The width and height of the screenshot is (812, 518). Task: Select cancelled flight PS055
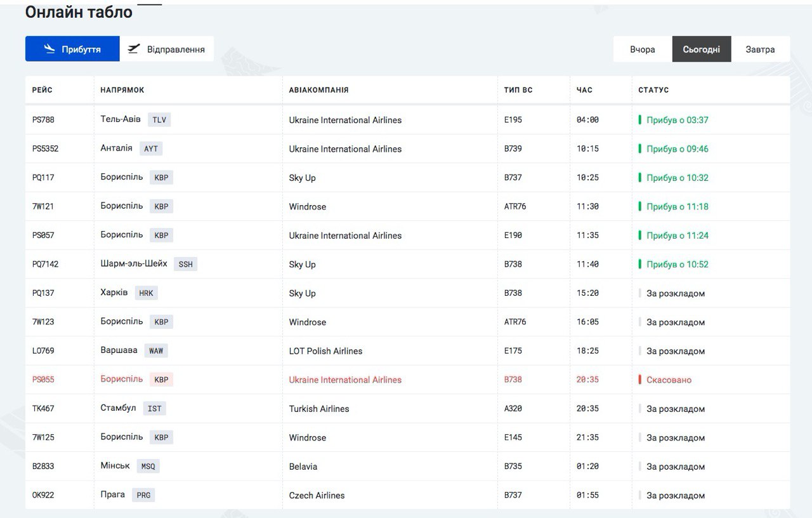[x=43, y=380]
